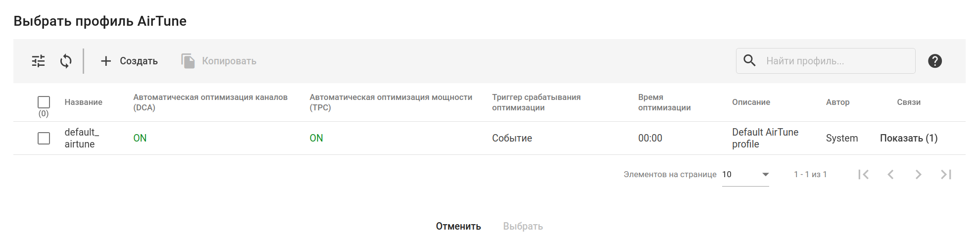Click the magnifier search icon
The image size is (980, 241).
coord(750,60)
